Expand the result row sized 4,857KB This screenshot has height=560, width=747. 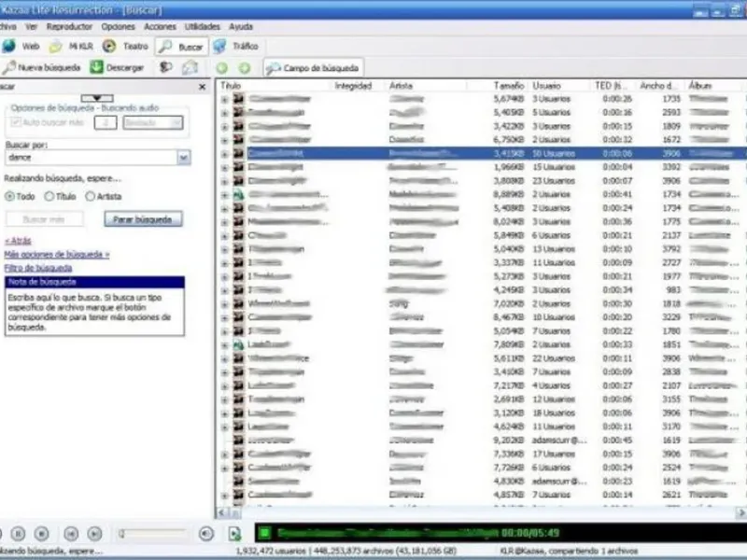[x=224, y=496]
